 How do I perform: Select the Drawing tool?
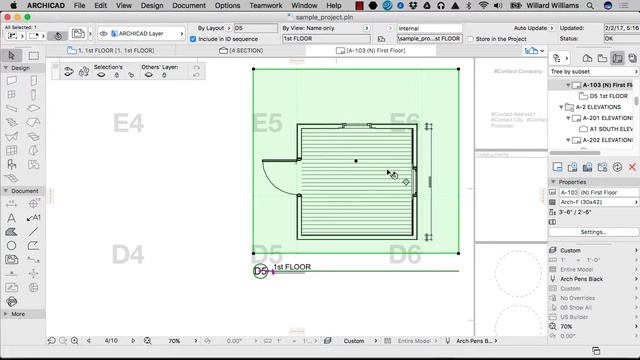(x=11, y=259)
